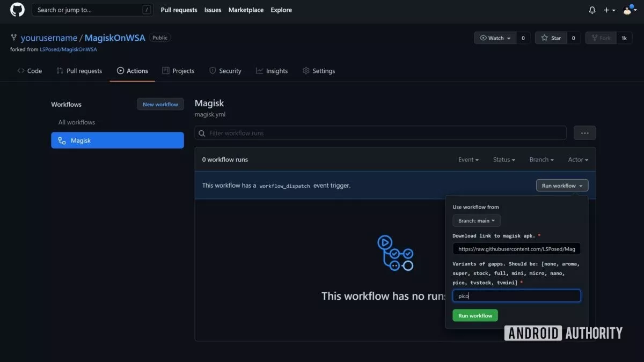View forks count 1k
Image resolution: width=644 pixels, height=362 pixels.
[x=624, y=38]
